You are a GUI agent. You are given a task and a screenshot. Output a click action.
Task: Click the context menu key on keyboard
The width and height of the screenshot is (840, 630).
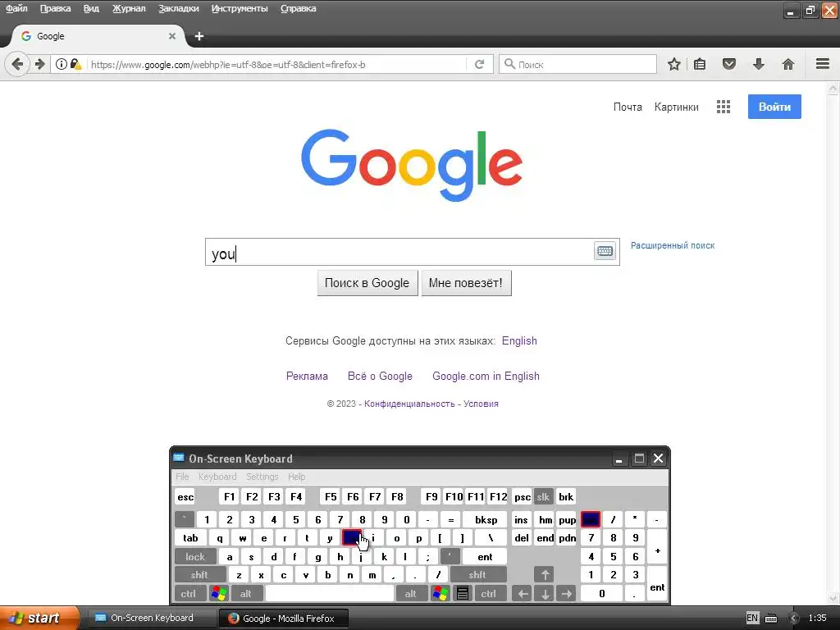pyautogui.click(x=463, y=594)
